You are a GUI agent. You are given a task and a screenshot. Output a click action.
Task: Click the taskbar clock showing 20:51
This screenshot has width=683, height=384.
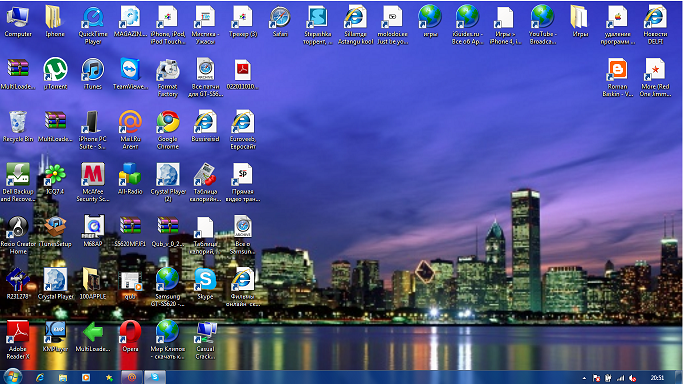[x=657, y=378]
